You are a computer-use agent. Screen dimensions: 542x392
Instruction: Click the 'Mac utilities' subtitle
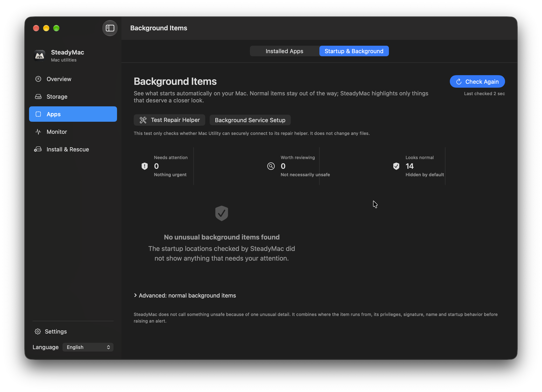click(x=64, y=60)
